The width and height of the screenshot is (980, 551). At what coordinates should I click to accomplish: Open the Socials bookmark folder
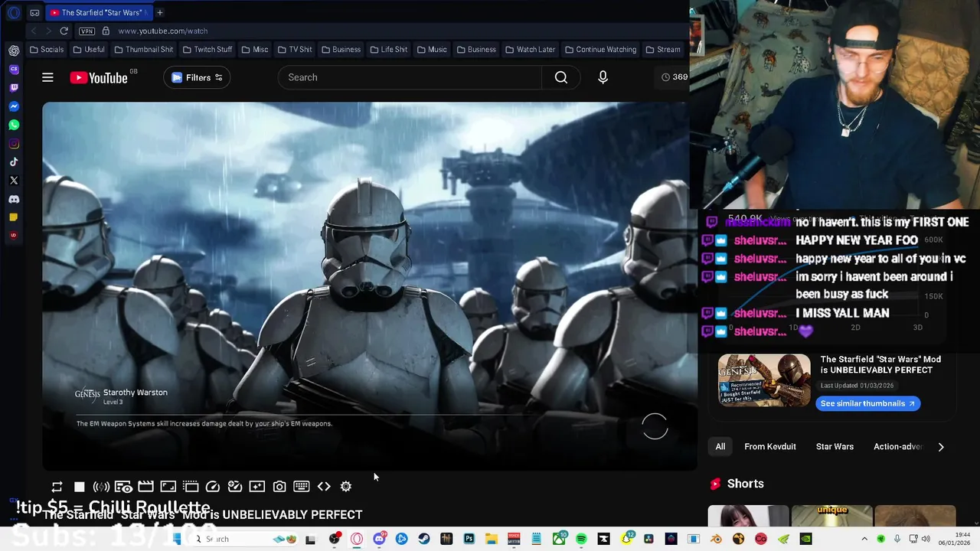click(x=47, y=50)
